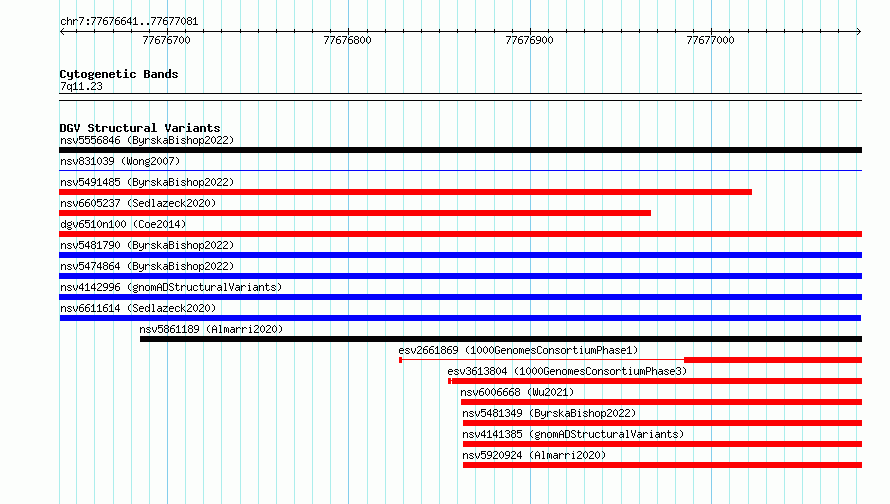
Task: Open nsv5481790 (ByrskaBishop2022) label
Action: [147, 245]
